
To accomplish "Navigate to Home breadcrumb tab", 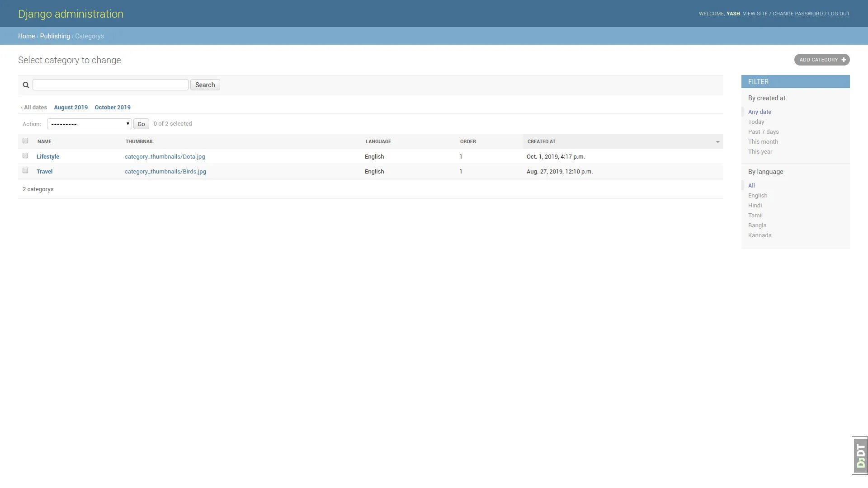I will [26, 36].
